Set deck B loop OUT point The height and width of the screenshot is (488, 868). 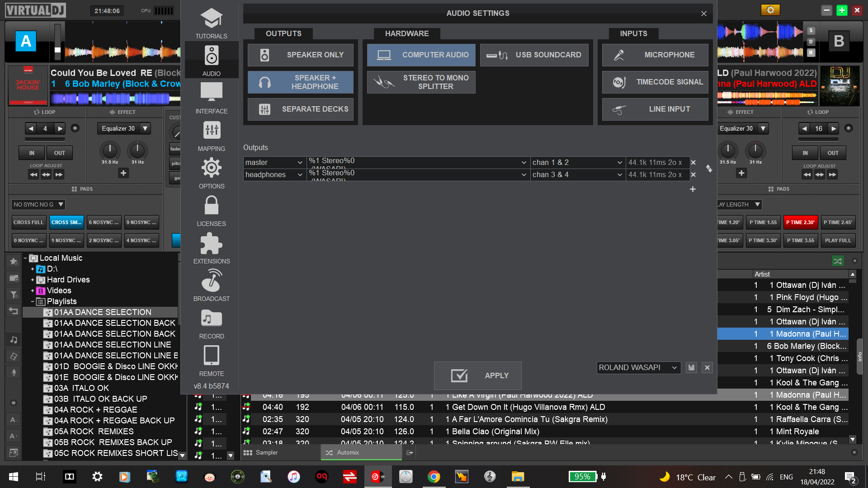coord(833,153)
